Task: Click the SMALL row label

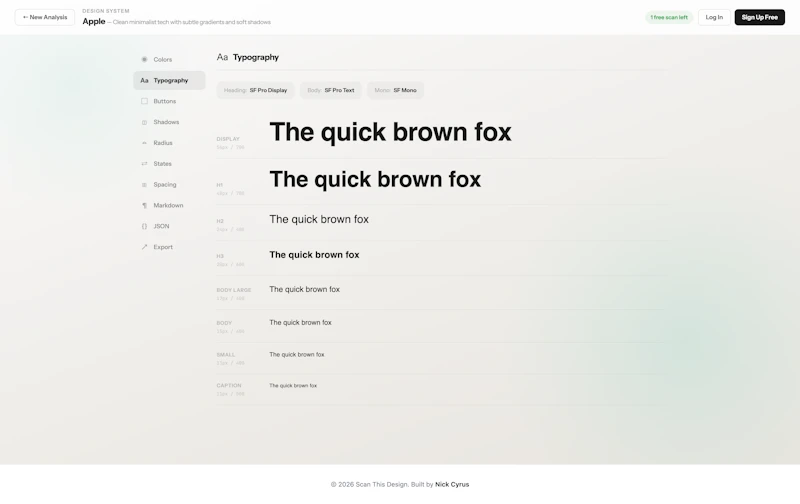Action: point(226,355)
